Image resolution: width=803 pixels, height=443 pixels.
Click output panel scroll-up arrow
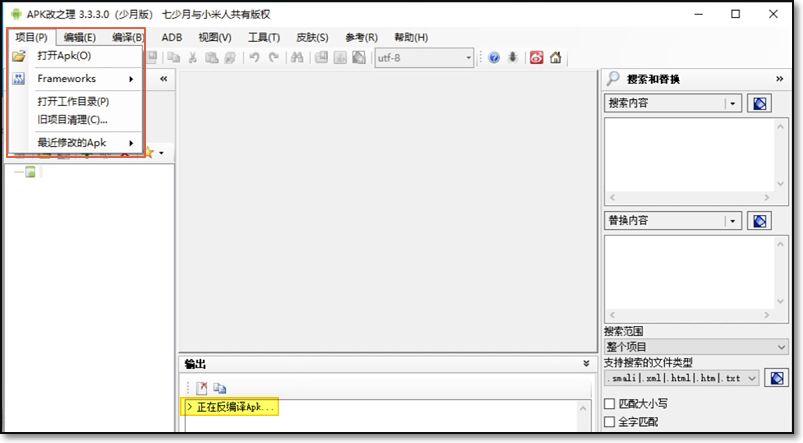point(583,408)
